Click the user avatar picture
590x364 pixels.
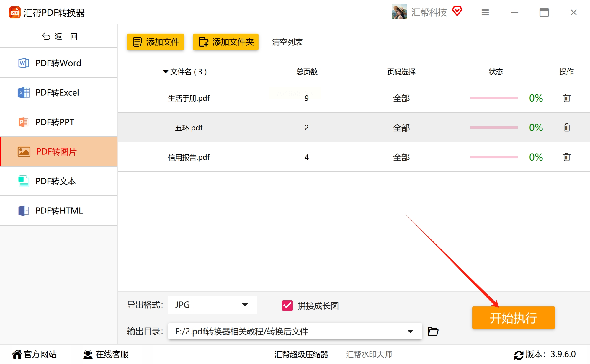pos(399,12)
